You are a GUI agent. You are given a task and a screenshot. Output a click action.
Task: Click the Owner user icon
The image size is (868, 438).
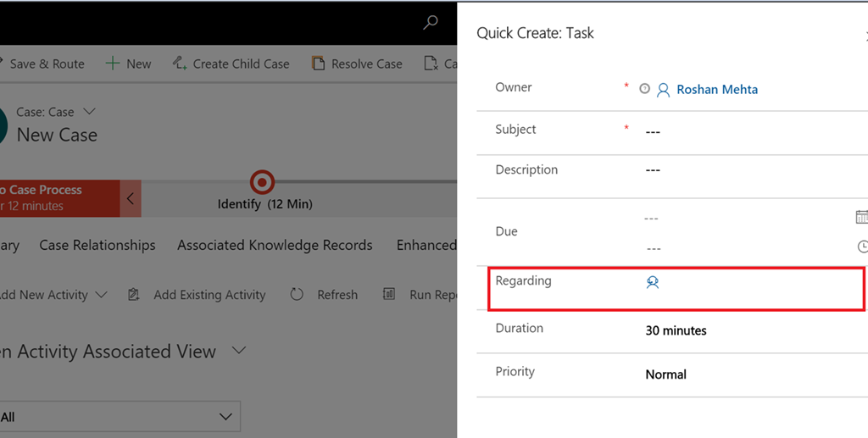[x=663, y=90]
